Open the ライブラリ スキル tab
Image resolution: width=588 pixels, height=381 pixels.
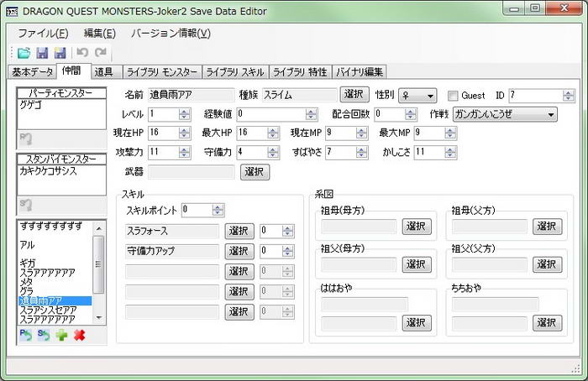coord(235,71)
